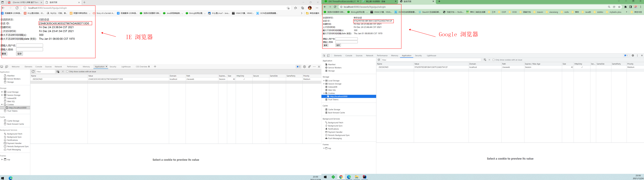Click the 重填 reset button in Chrome page
The height and width of the screenshot is (180, 644).
(x=325, y=45)
